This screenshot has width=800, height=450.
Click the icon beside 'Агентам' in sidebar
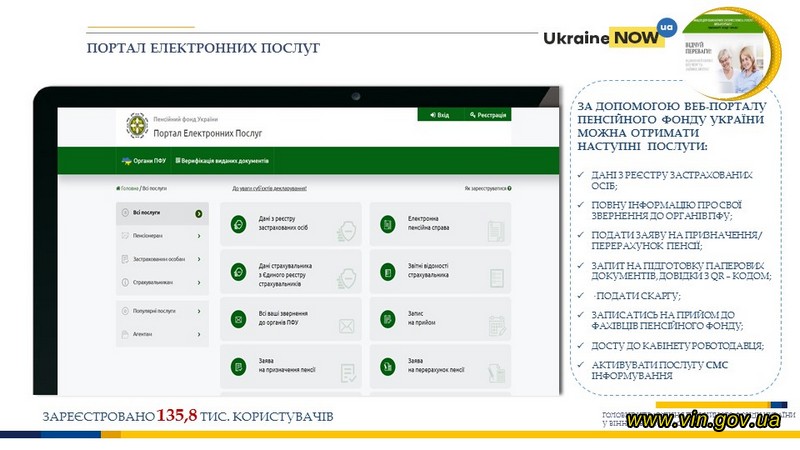click(x=125, y=334)
